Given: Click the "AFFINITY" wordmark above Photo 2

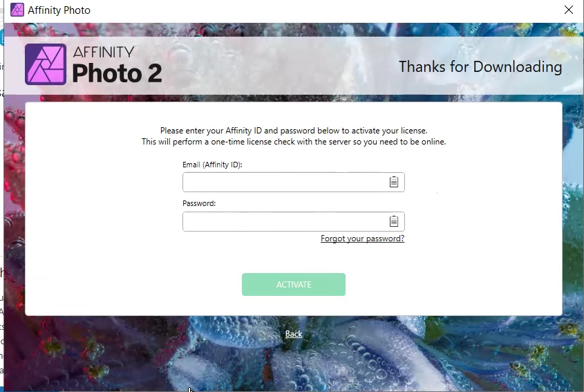Looking at the screenshot, I should pos(103,53).
